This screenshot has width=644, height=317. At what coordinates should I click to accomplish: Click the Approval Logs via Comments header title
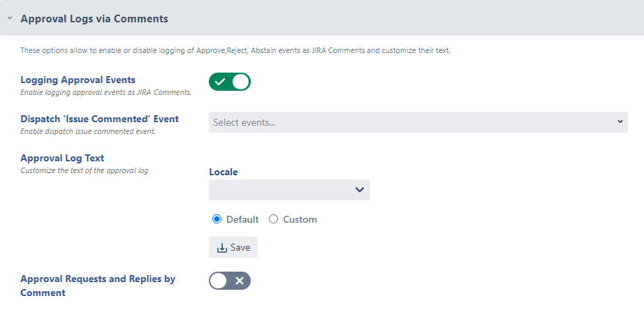pos(94,19)
